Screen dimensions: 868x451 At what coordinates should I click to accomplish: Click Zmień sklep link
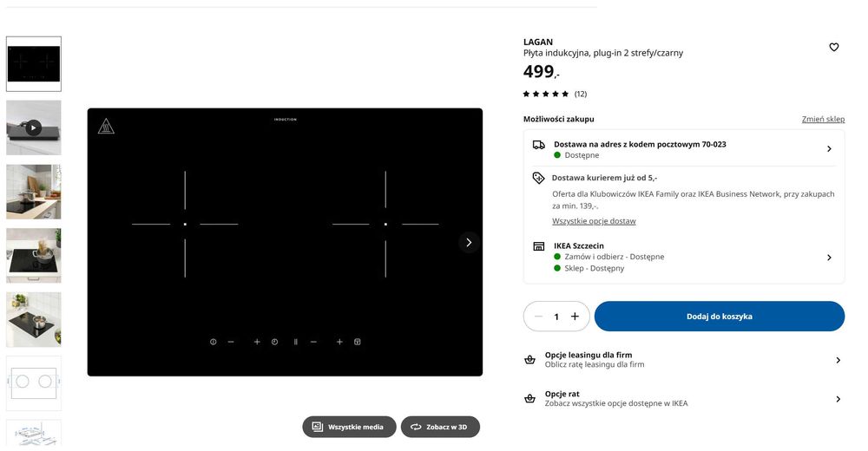[x=823, y=119]
